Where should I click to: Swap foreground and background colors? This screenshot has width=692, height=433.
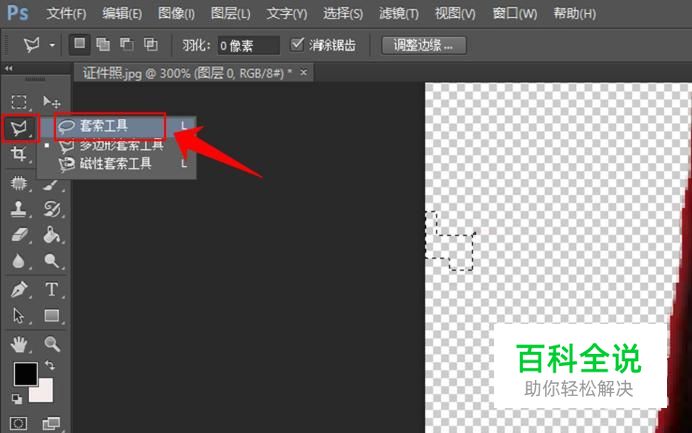(x=50, y=366)
